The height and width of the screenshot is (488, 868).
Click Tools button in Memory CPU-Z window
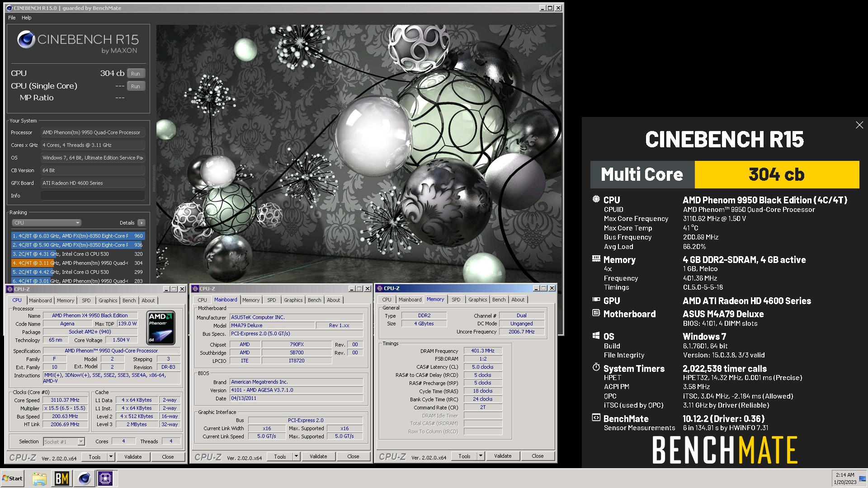464,456
